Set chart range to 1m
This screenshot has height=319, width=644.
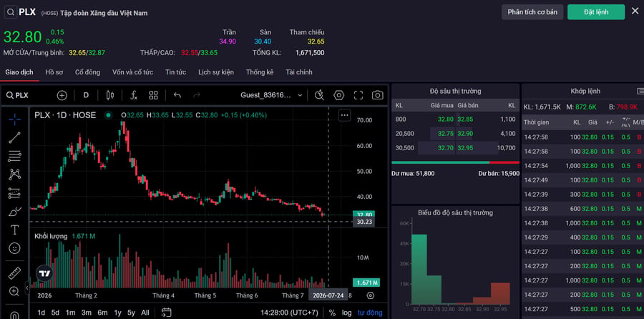click(70, 313)
